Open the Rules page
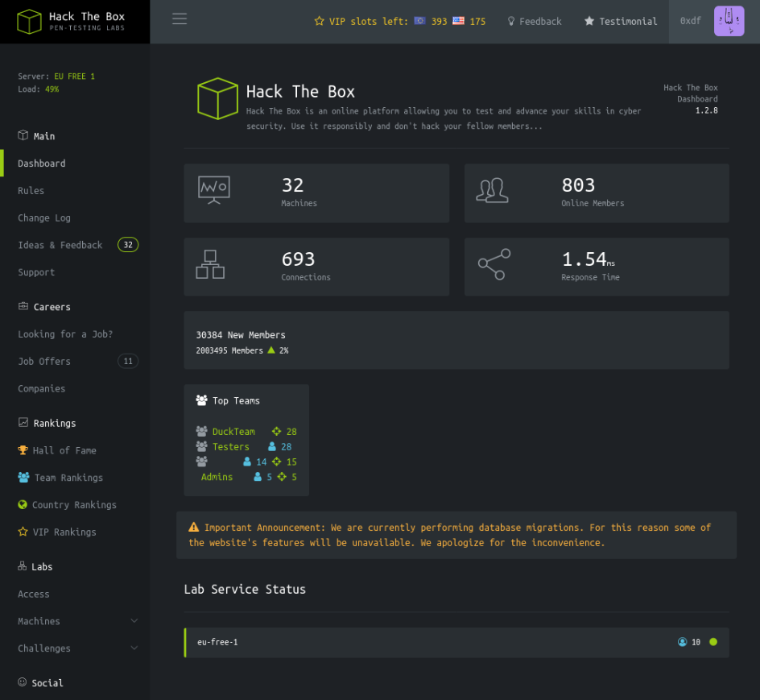The height and width of the screenshot is (700, 760). click(x=31, y=191)
